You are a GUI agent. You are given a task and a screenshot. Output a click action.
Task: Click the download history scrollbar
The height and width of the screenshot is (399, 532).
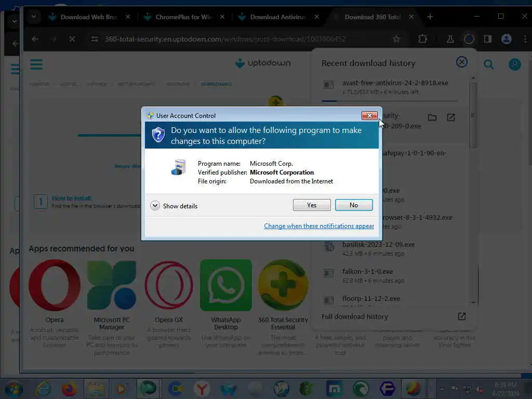473,115
